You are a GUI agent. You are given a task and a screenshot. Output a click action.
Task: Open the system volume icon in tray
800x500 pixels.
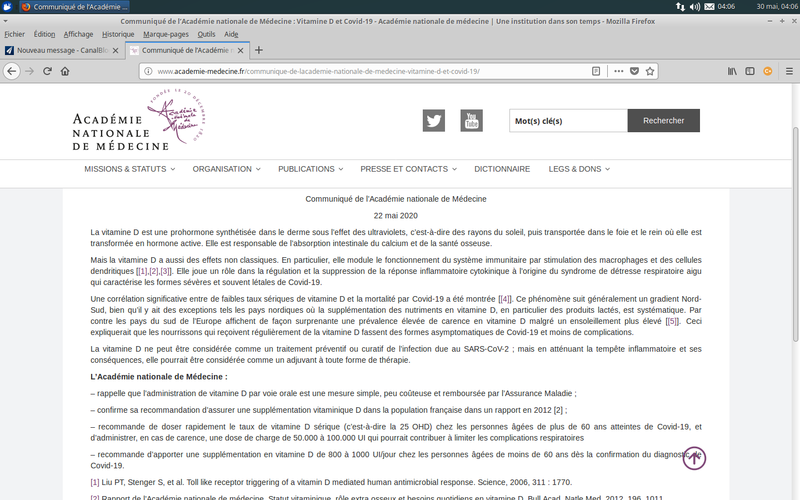(697, 6)
